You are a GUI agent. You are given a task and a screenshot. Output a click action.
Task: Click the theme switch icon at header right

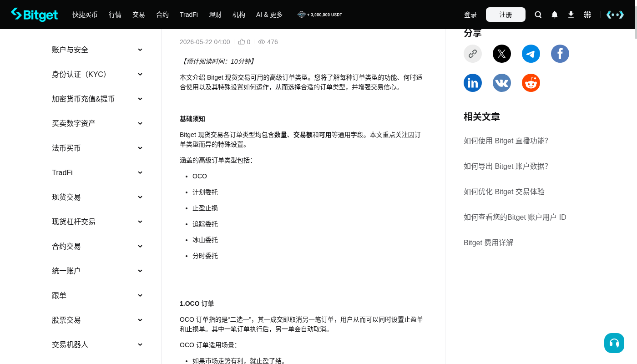[x=615, y=15]
